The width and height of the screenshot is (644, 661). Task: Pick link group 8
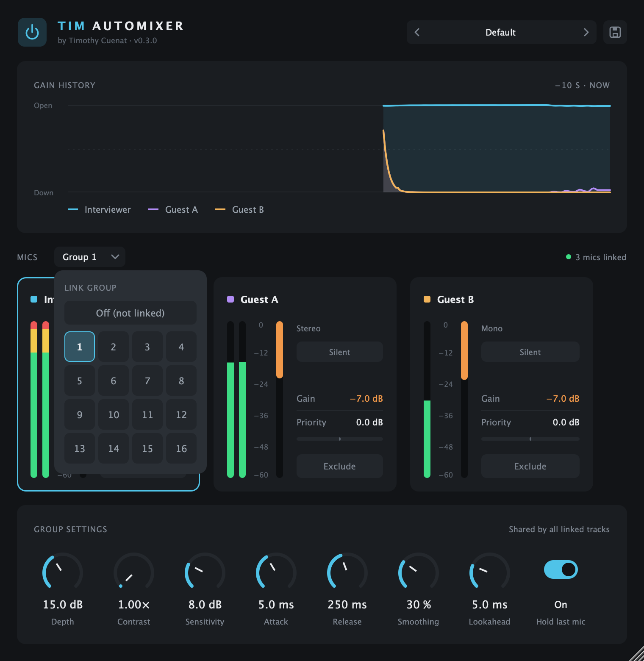click(181, 380)
